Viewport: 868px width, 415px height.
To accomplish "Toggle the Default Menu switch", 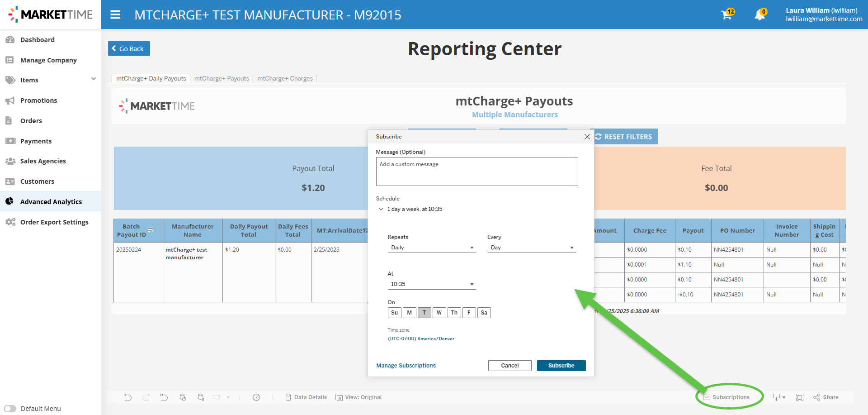I will pos(10,409).
